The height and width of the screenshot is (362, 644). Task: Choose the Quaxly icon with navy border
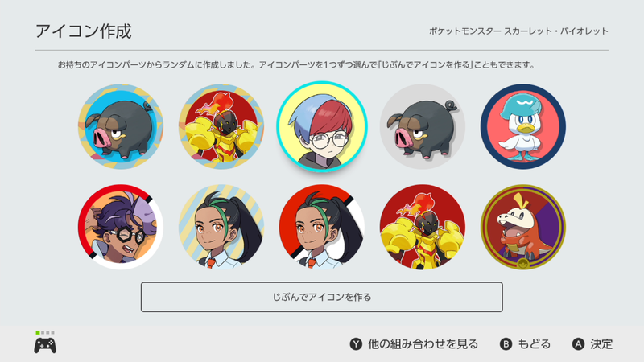coord(523,127)
